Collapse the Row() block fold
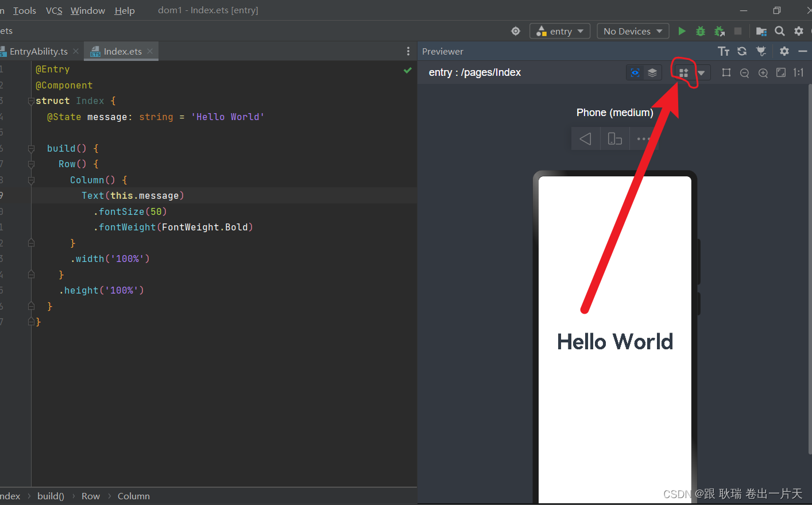Viewport: 812px width, 505px height. click(x=31, y=164)
